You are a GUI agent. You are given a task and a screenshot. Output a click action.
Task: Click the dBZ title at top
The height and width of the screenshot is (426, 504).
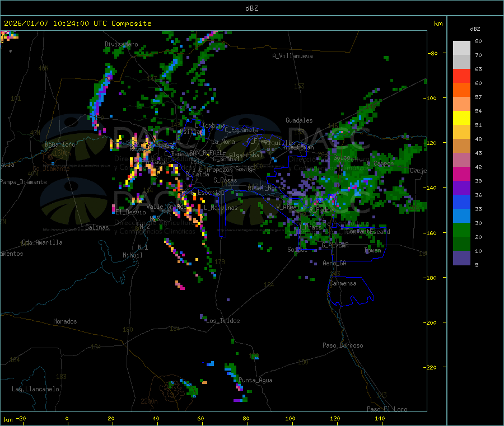251,8
